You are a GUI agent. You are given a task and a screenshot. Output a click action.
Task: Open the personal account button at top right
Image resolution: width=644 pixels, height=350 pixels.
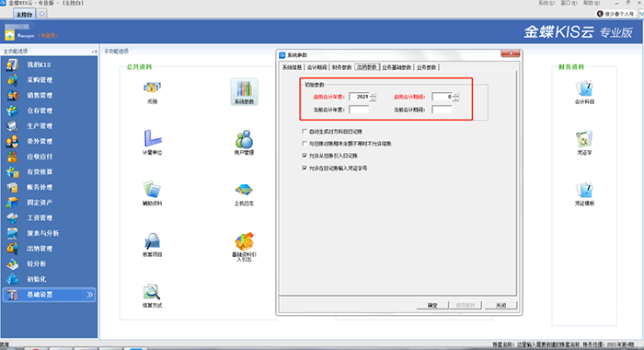click(615, 14)
